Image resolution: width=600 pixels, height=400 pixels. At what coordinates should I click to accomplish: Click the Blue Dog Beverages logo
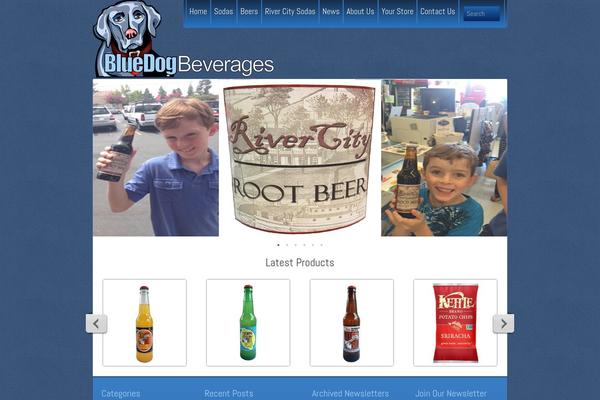pyautogui.click(x=184, y=39)
